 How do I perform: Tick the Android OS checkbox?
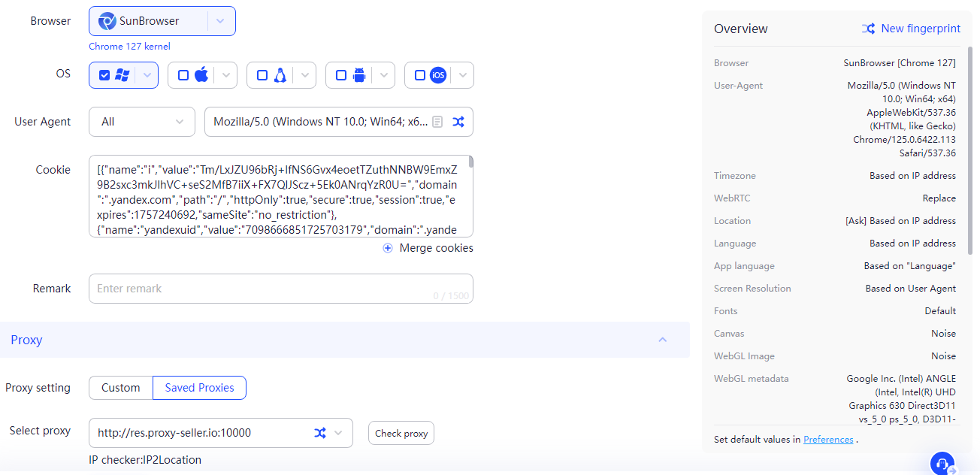point(341,75)
